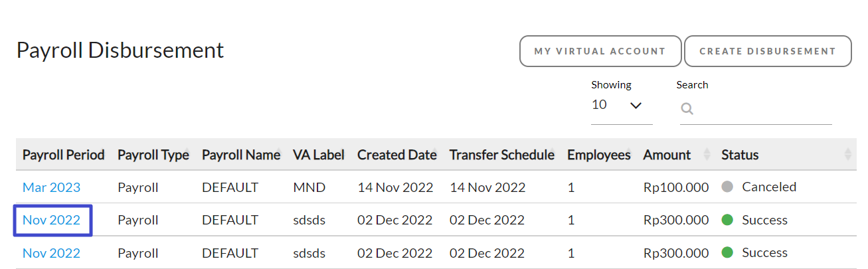Sort by Payroll Period column
This screenshot has height=269, width=868.
click(64, 155)
